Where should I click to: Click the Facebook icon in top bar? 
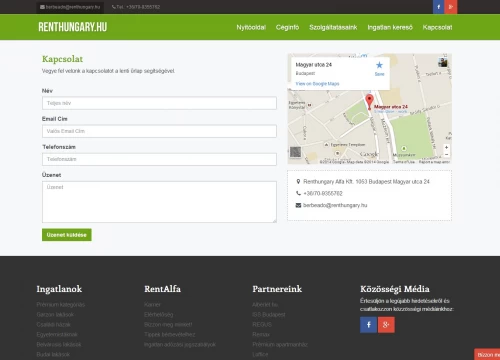click(x=438, y=7)
